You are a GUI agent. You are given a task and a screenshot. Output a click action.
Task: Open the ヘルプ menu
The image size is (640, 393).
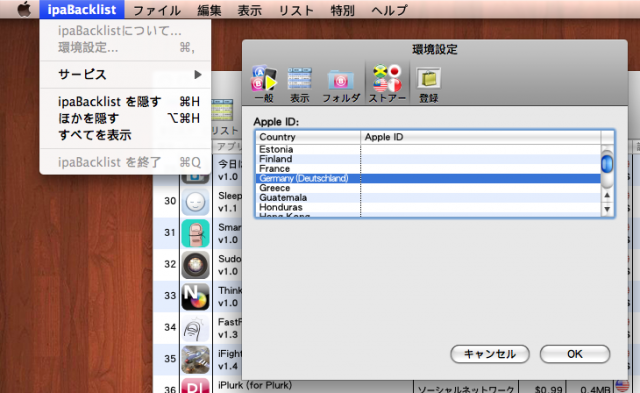(389, 10)
